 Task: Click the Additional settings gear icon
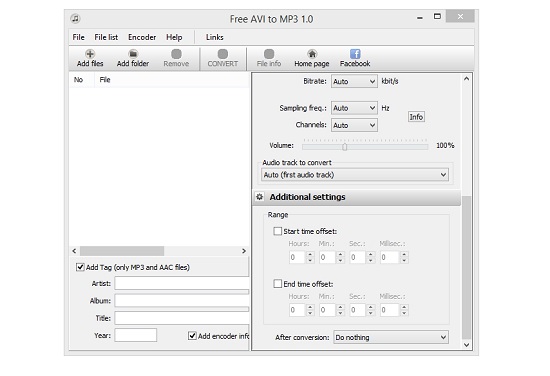click(x=260, y=197)
